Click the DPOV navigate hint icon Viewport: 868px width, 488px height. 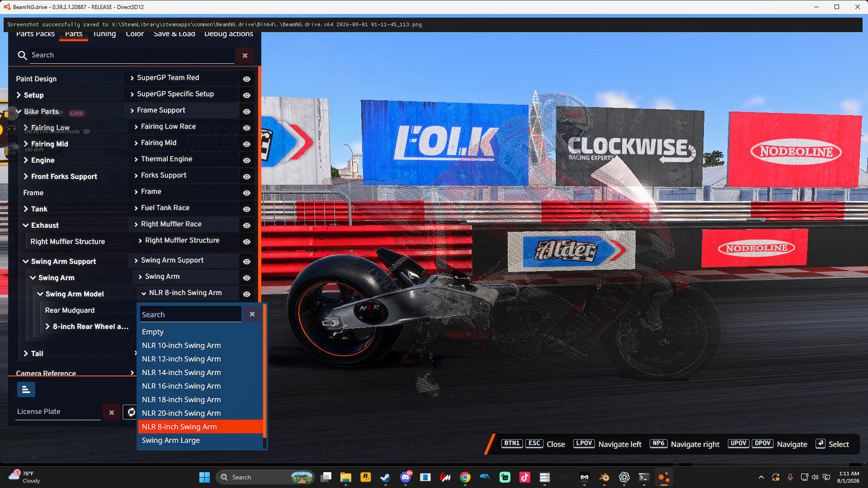click(763, 444)
